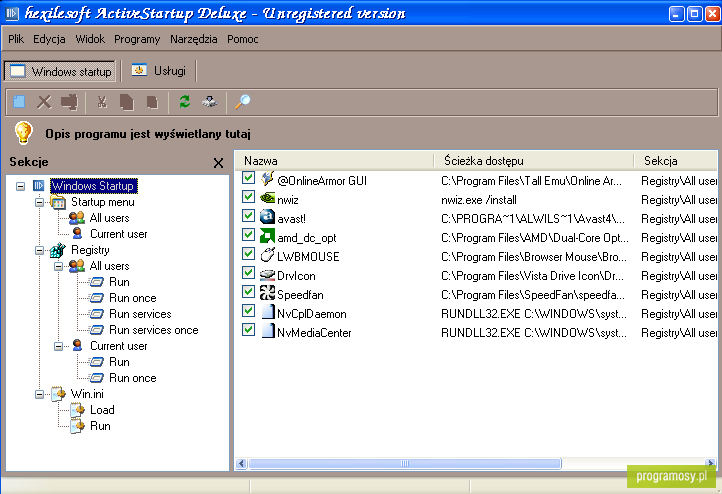Screen dimensions: 722x494
Task: Close the Sekcje panel
Action: (x=218, y=163)
